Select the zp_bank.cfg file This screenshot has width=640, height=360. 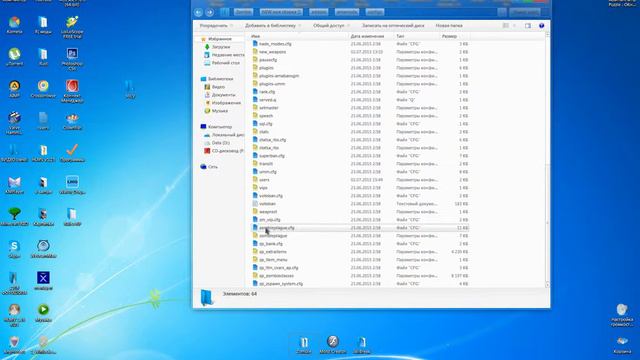359,244
